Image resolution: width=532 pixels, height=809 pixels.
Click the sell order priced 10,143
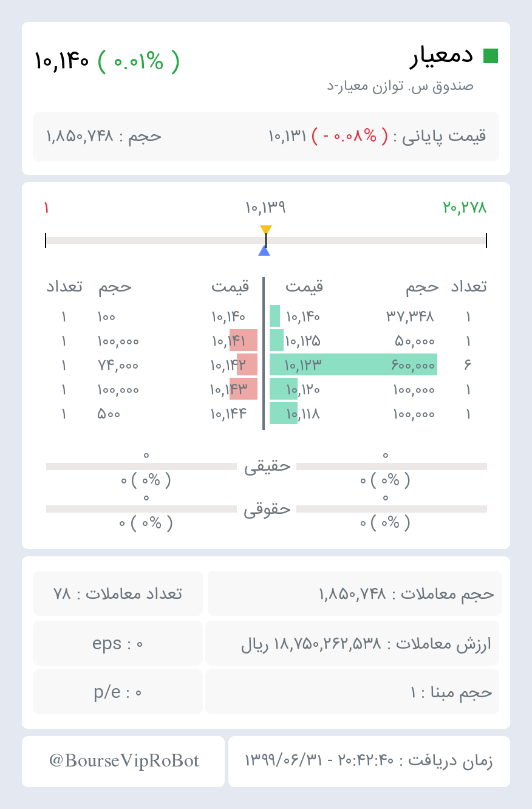pos(152,389)
